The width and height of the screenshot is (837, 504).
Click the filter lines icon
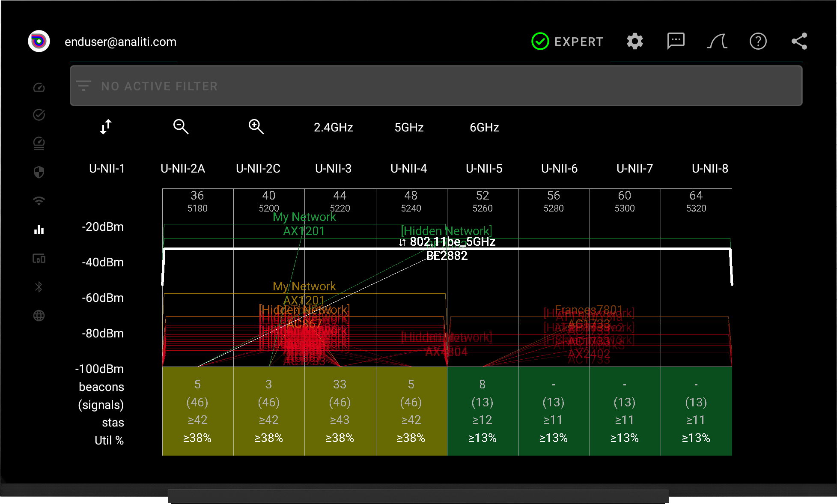pyautogui.click(x=83, y=86)
